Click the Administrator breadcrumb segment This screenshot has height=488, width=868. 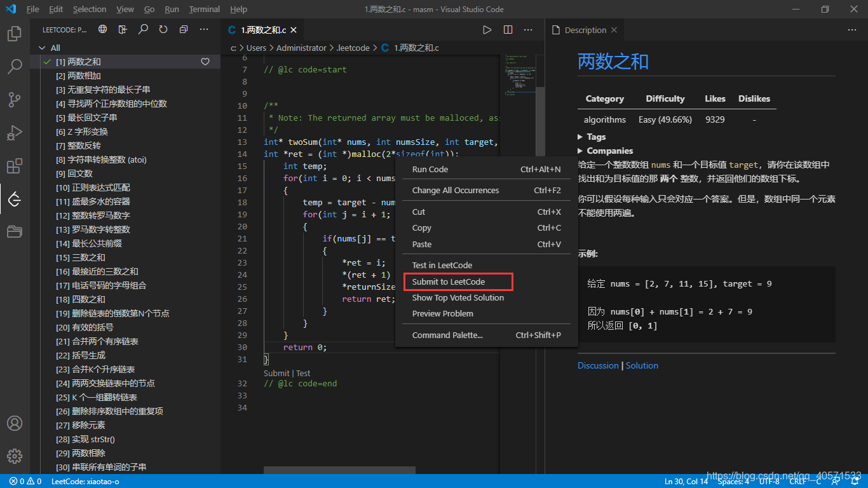[x=301, y=48]
